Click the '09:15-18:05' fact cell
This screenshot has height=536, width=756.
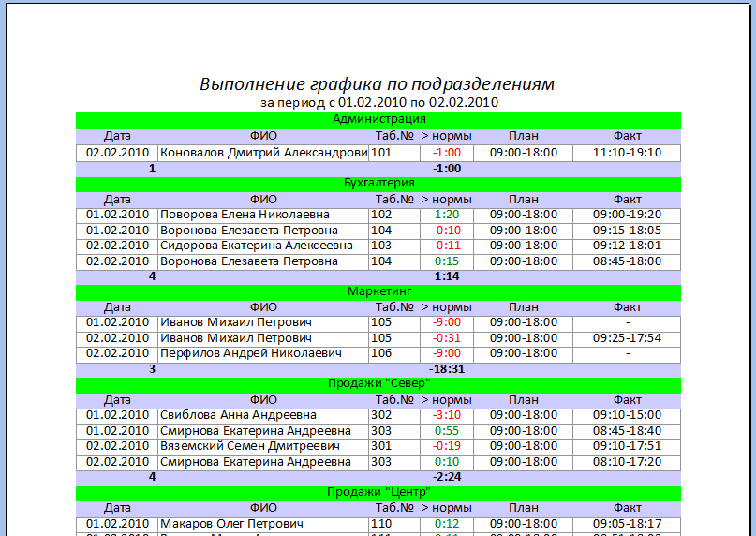[x=627, y=231]
